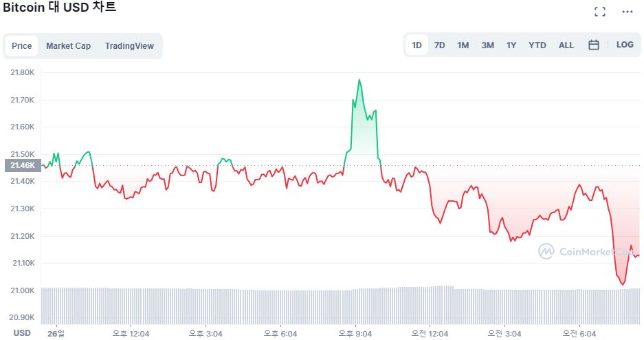Switch to the Market Cap tab
Viewport: 644px width, 340px height.
pos(68,46)
